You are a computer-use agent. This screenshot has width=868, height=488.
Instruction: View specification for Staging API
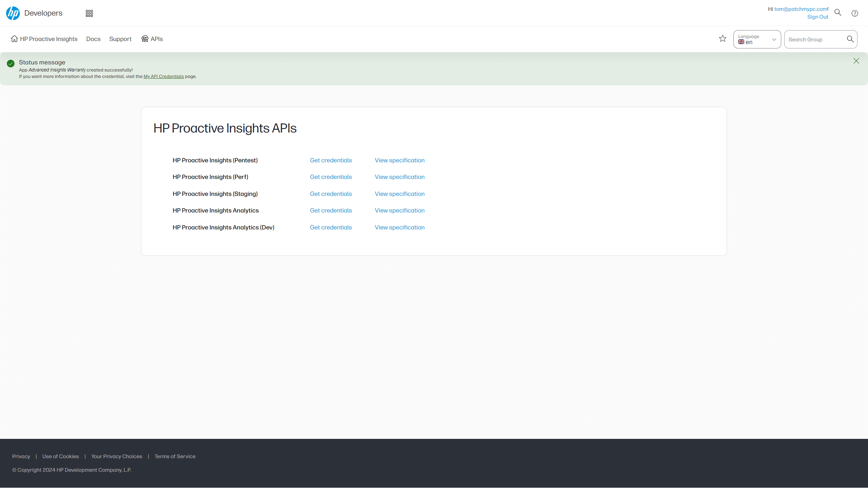pyautogui.click(x=399, y=194)
